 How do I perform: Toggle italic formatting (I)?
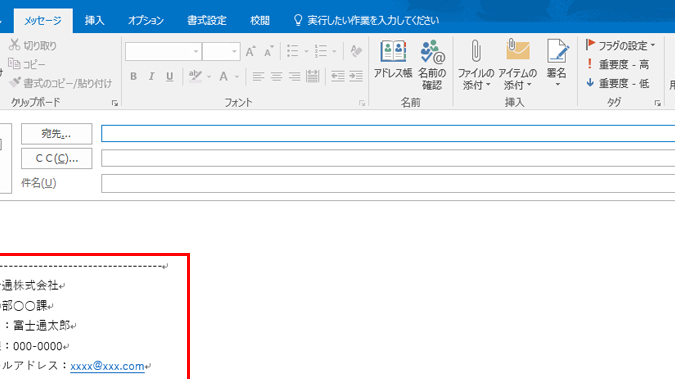point(152,77)
